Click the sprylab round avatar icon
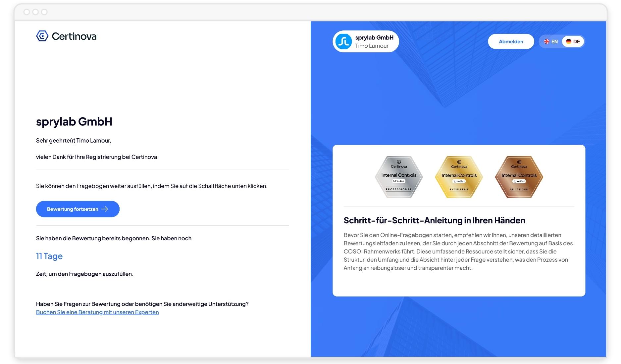Viewport: 621px width, 364px height. (343, 42)
